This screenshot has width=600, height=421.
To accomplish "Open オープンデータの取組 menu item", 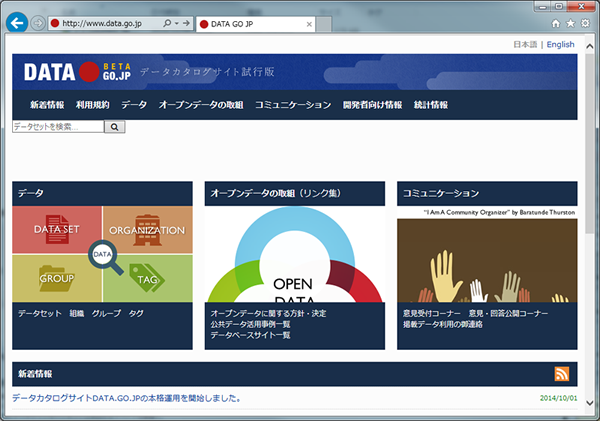I will [x=201, y=105].
